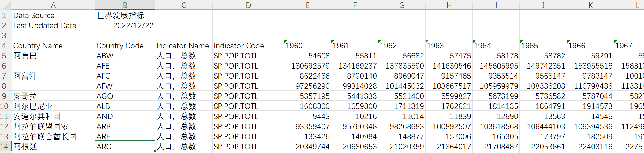
Task: Click the selected cell ARG
Action: coord(125,147)
